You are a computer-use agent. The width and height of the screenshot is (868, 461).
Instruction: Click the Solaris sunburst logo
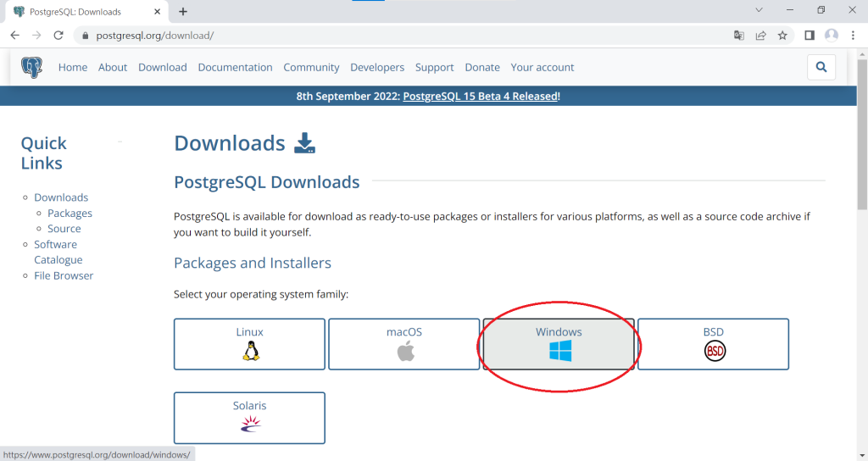coord(251,424)
